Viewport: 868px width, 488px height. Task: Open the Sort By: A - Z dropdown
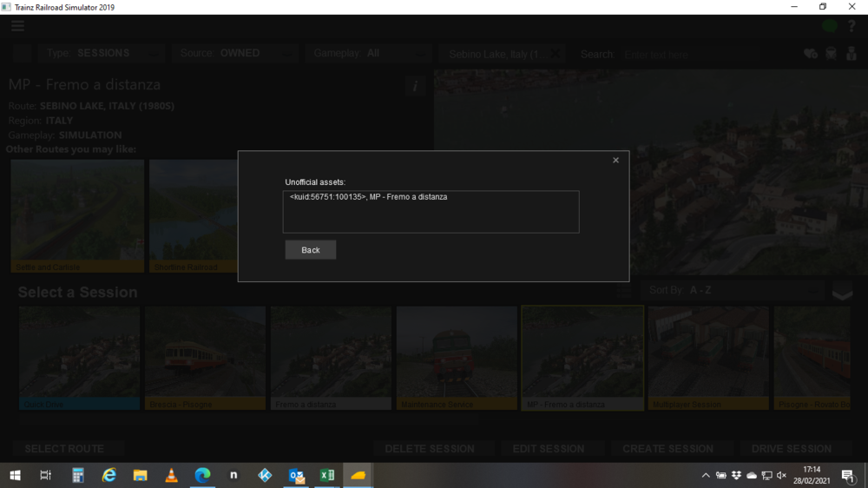[733, 290]
